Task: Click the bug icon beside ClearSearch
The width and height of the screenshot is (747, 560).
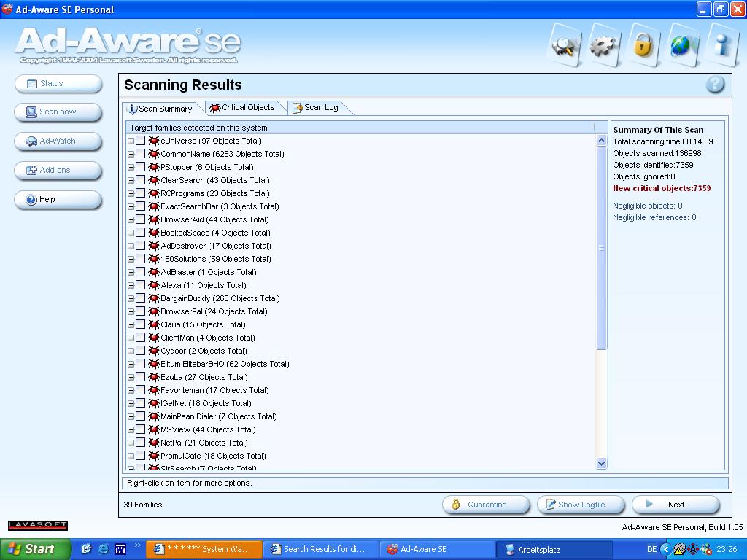Action: click(x=153, y=180)
